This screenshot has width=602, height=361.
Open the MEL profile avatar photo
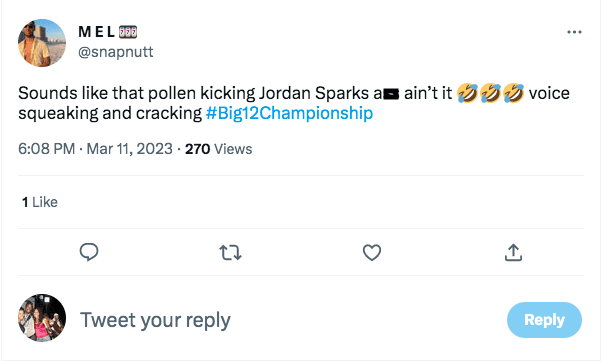point(42,43)
